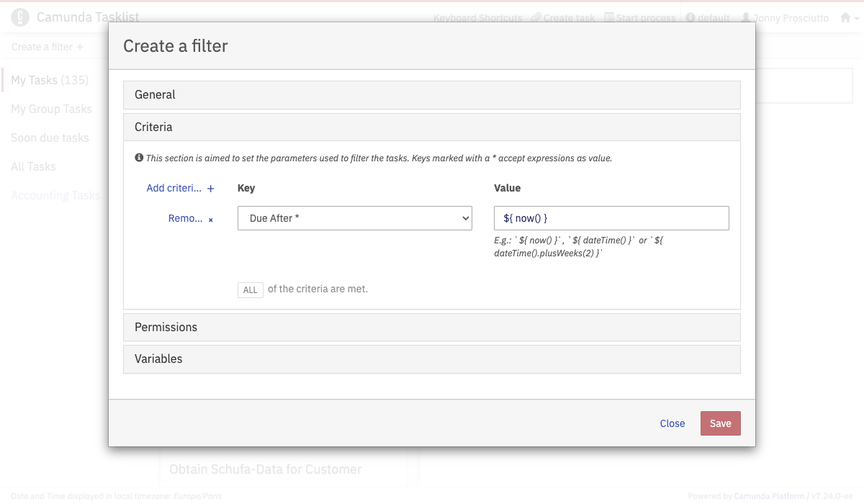Image resolution: width=864 pixels, height=504 pixels.
Task: Click the Close link in dialog
Action: pos(672,423)
